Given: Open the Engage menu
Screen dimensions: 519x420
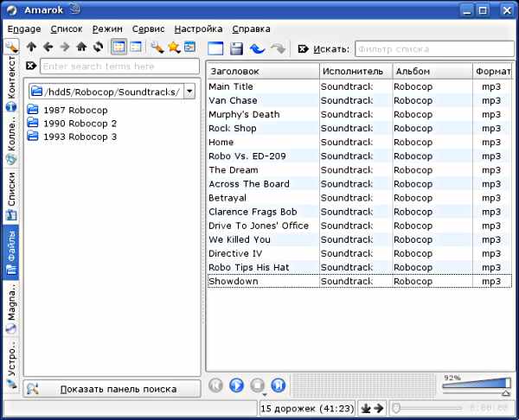Looking at the screenshot, I should point(24,29).
